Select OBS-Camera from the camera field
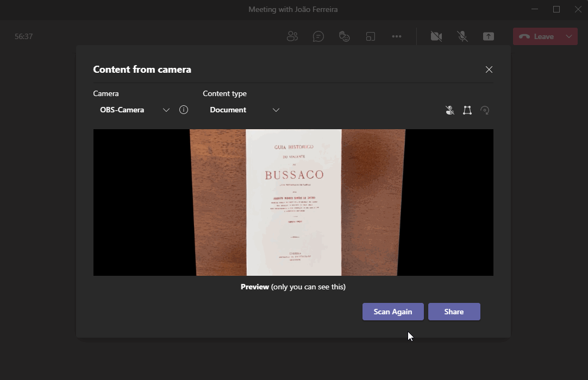This screenshot has width=588, height=380. (x=122, y=110)
